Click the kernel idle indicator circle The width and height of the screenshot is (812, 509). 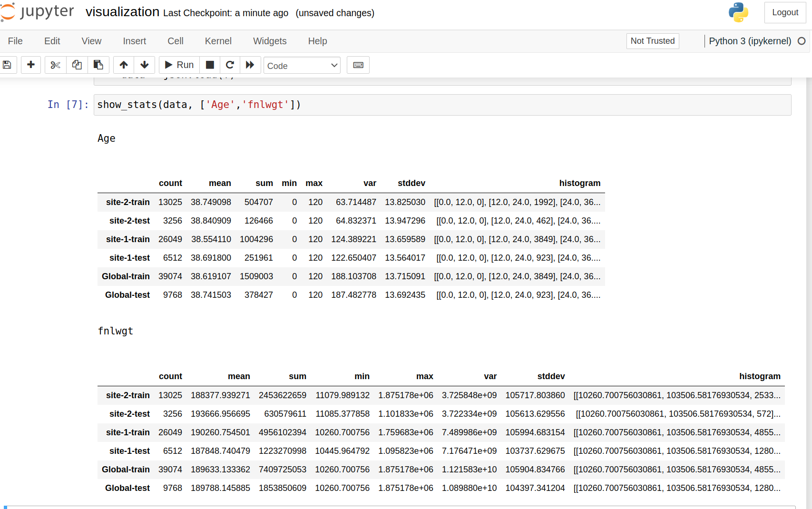(802, 41)
